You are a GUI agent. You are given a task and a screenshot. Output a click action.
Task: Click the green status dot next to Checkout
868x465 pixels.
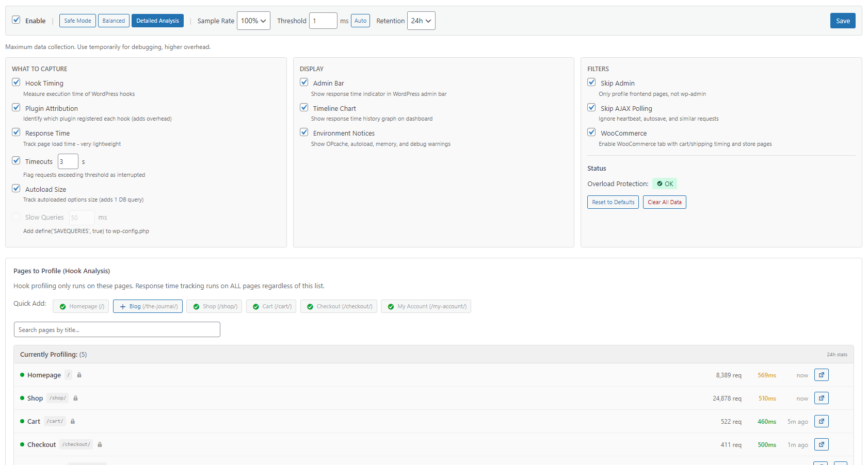(21, 444)
